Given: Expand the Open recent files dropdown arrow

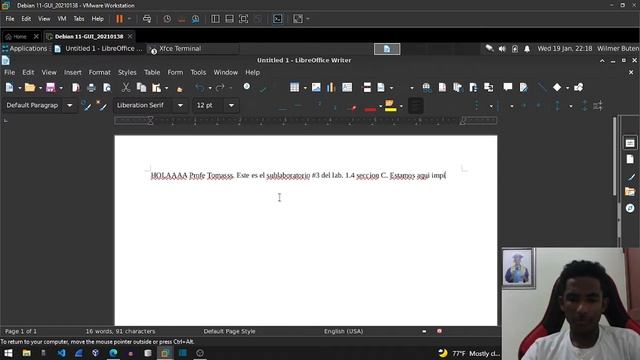Looking at the screenshot, I should tap(40, 88).
